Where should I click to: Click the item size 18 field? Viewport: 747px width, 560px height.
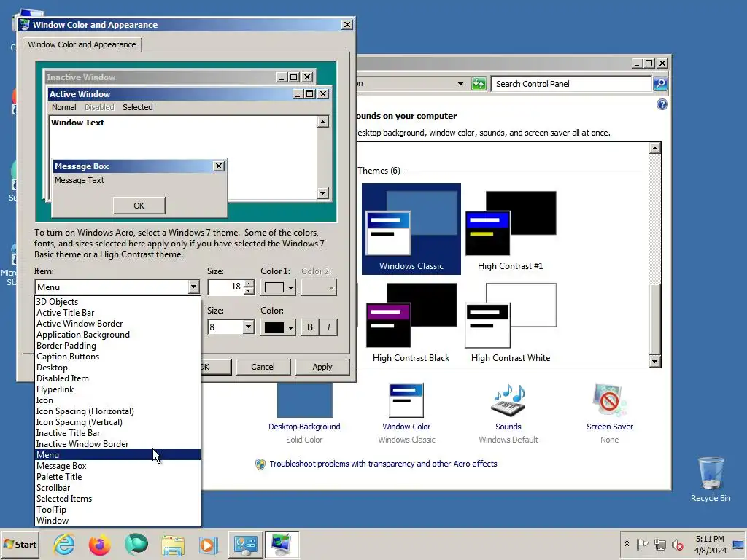click(x=225, y=287)
